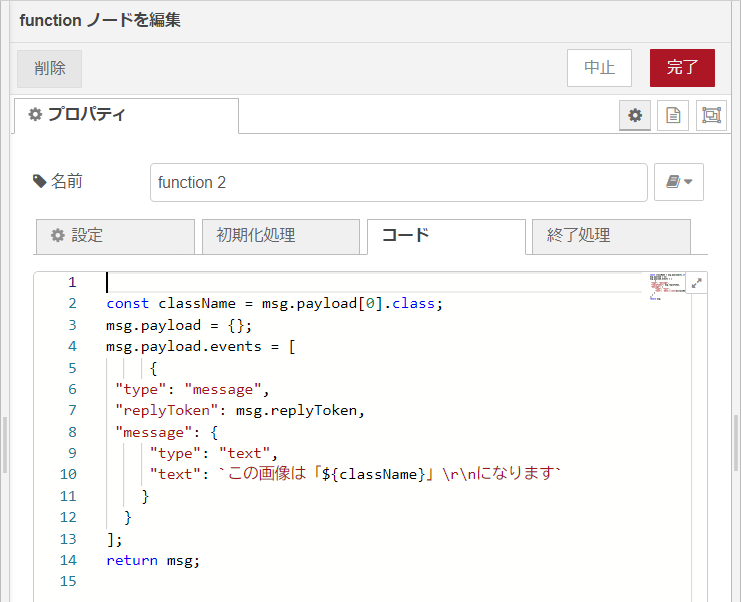
Task: Click '"message": {' on line 8
Action: [x=166, y=432]
